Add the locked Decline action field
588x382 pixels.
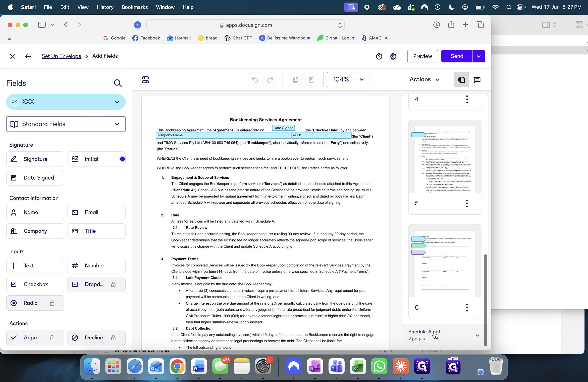96,337
